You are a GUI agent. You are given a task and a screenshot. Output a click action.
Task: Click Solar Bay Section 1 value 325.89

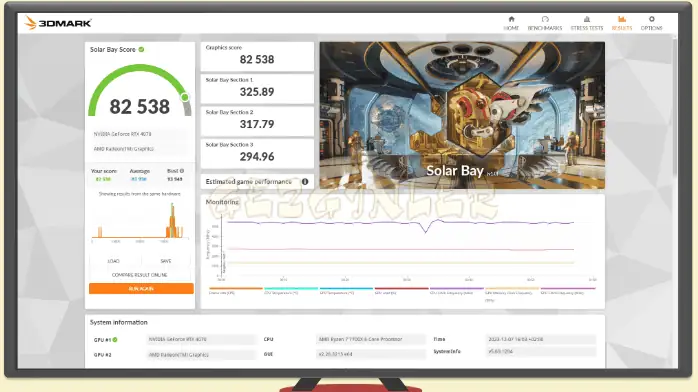click(x=257, y=92)
